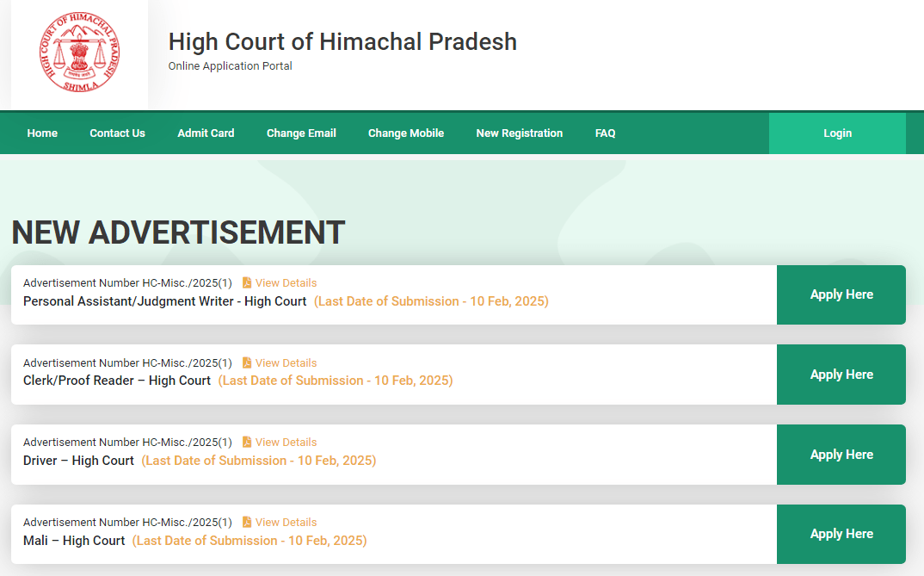The height and width of the screenshot is (576, 924).
Task: Open the FAQ menu item
Action: point(605,133)
